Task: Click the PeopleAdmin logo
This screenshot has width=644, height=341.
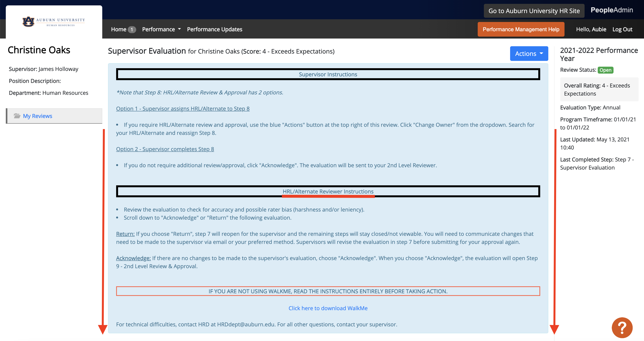Action: click(x=612, y=10)
